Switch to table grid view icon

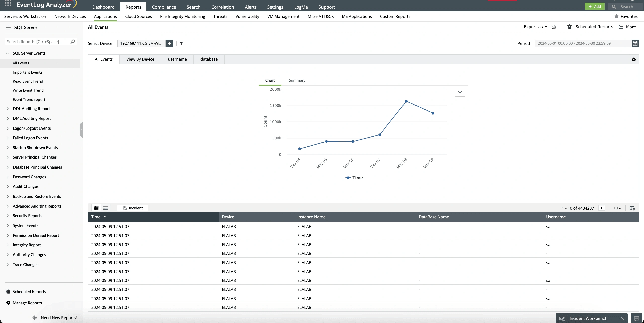pyautogui.click(x=96, y=208)
